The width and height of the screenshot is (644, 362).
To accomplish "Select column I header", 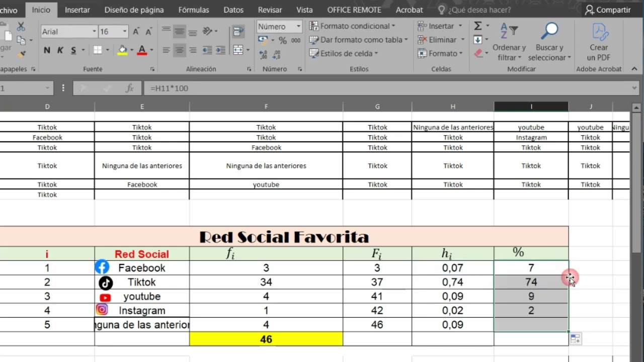I will tap(531, 107).
